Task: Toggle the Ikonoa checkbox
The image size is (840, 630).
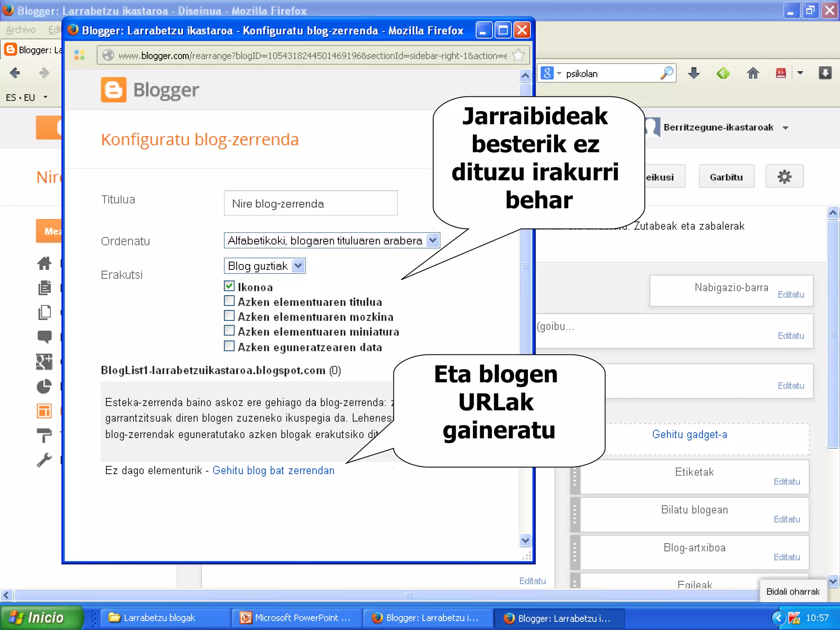Action: (x=229, y=286)
